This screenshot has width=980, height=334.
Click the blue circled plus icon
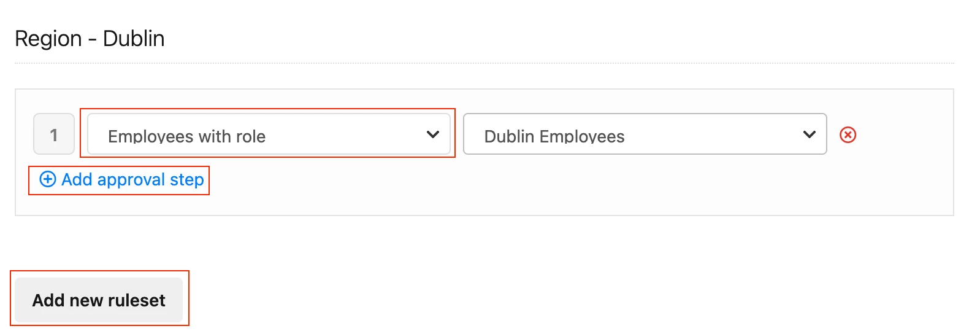tap(47, 179)
